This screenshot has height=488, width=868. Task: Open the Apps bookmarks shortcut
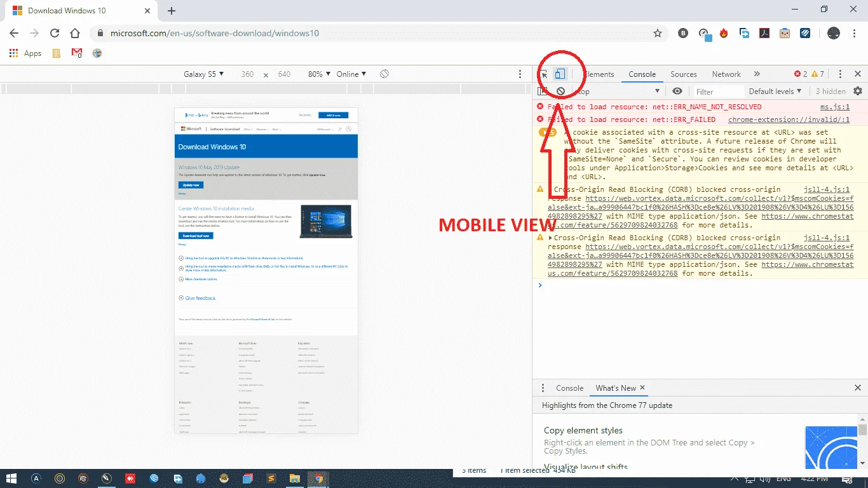pos(26,53)
